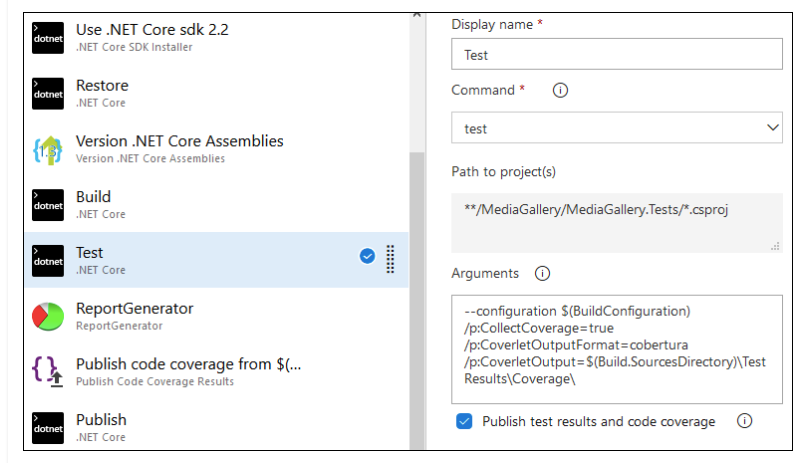Click the Path to project(s) text area
The height and width of the screenshot is (463, 806).
616,221
